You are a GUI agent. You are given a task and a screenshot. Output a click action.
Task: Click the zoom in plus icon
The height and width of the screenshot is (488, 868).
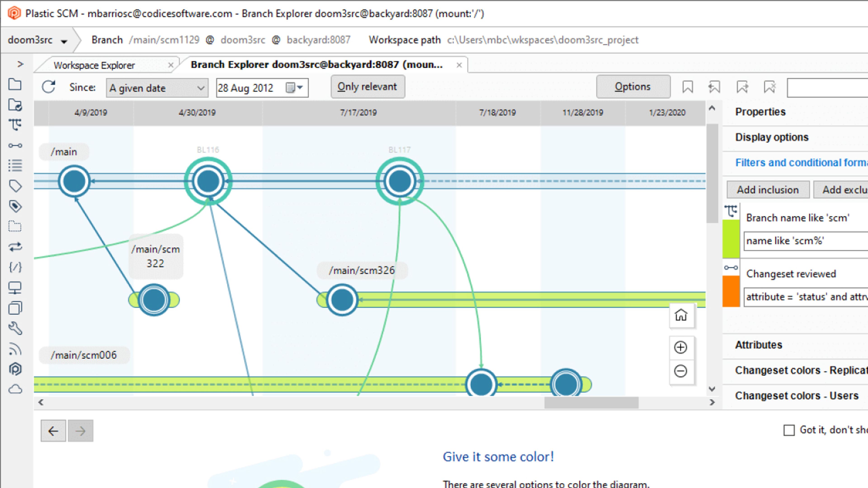click(x=681, y=347)
